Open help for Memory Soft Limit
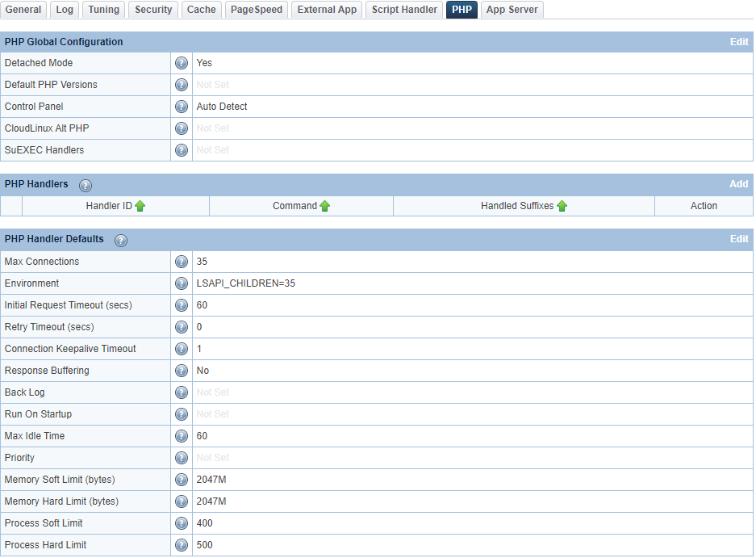 click(182, 480)
